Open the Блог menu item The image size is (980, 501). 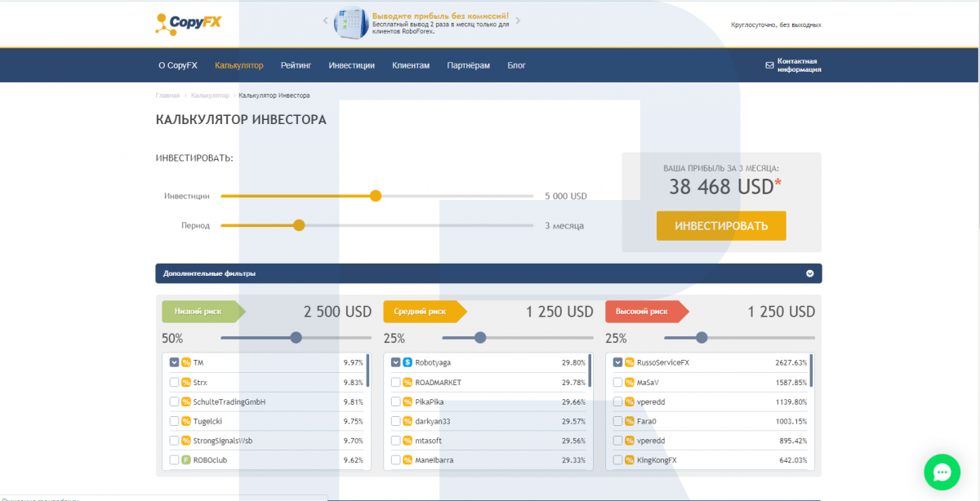(x=517, y=65)
